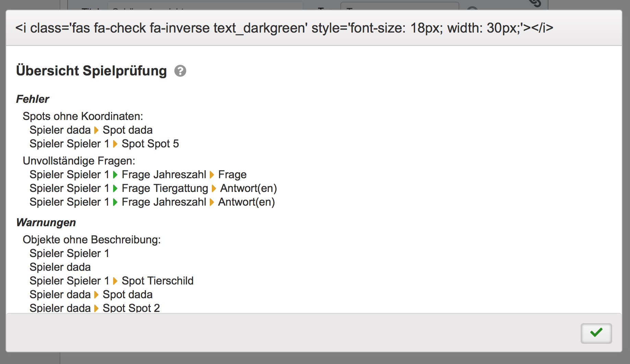
Task: Click the orange arrow after Frage Tiergattung
Action: tap(214, 189)
